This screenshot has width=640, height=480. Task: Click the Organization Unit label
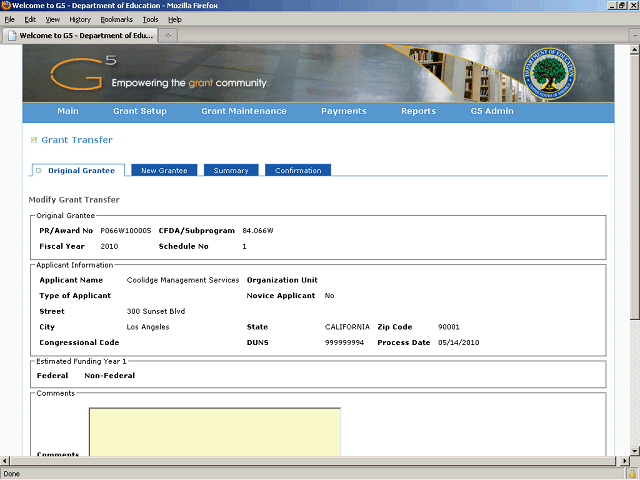click(282, 280)
